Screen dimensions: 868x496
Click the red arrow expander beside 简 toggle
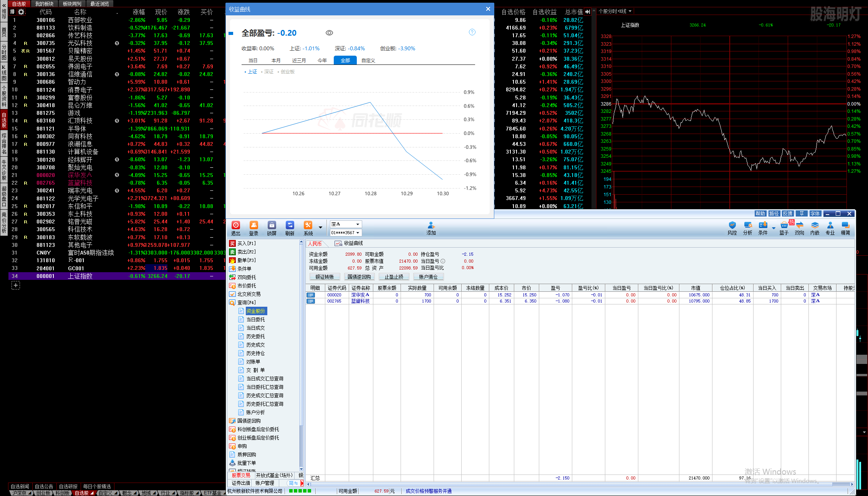point(302,483)
